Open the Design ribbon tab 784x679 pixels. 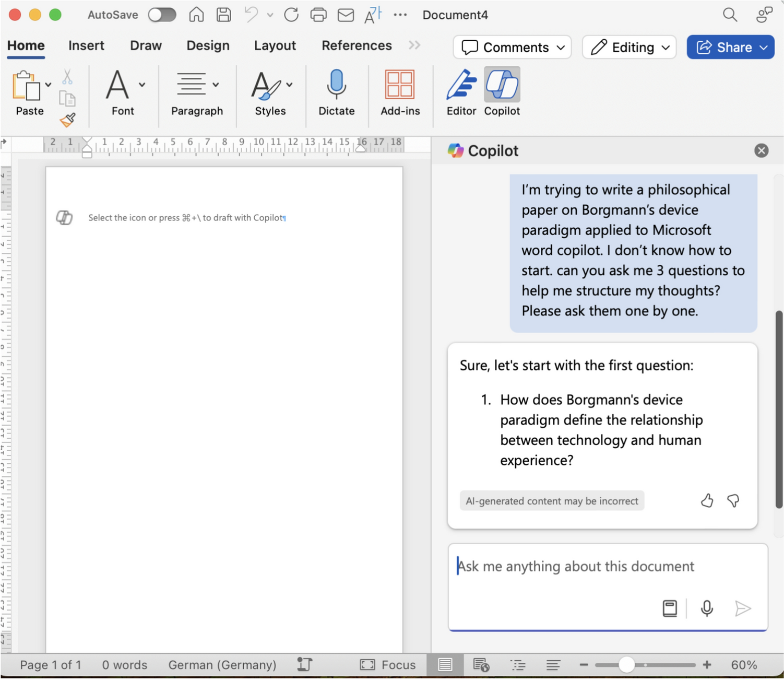tap(208, 46)
